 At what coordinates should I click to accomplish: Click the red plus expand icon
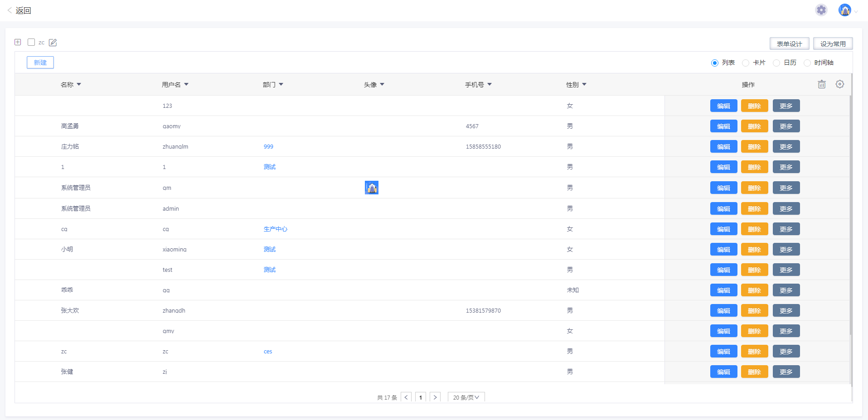(x=18, y=42)
